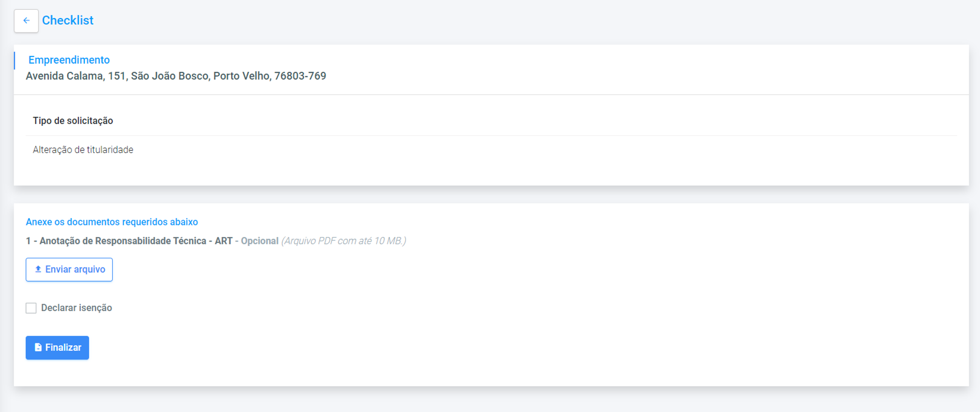Click the document number 1 prefix

click(28, 241)
